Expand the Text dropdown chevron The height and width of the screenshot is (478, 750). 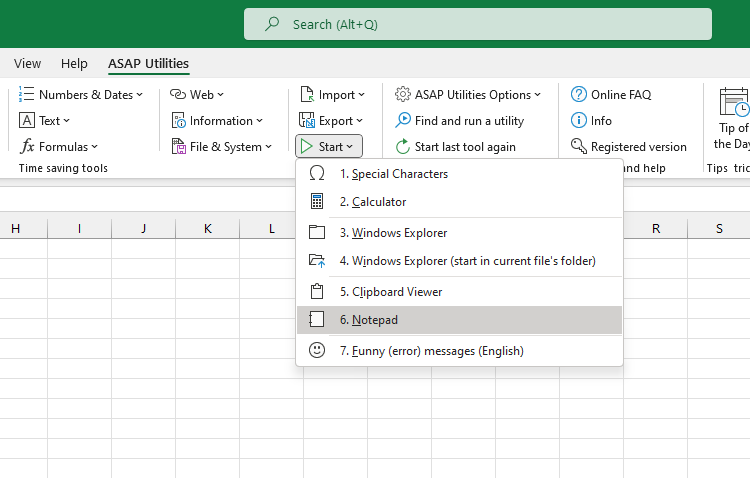pos(66,121)
